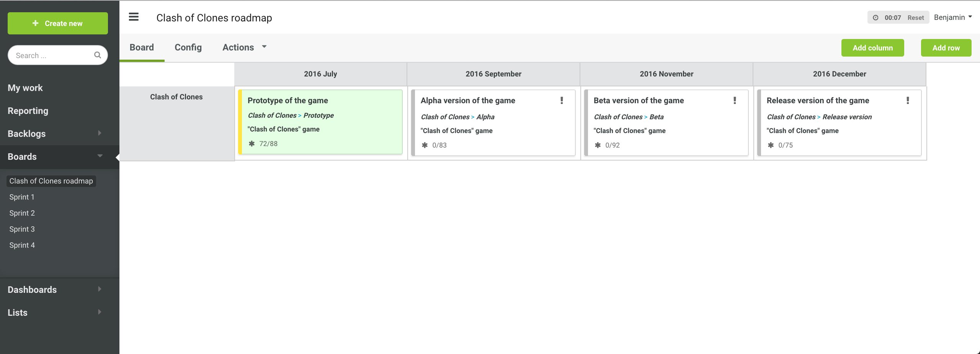Click plus icon in Create new button
980x354 pixels.
pos(36,23)
